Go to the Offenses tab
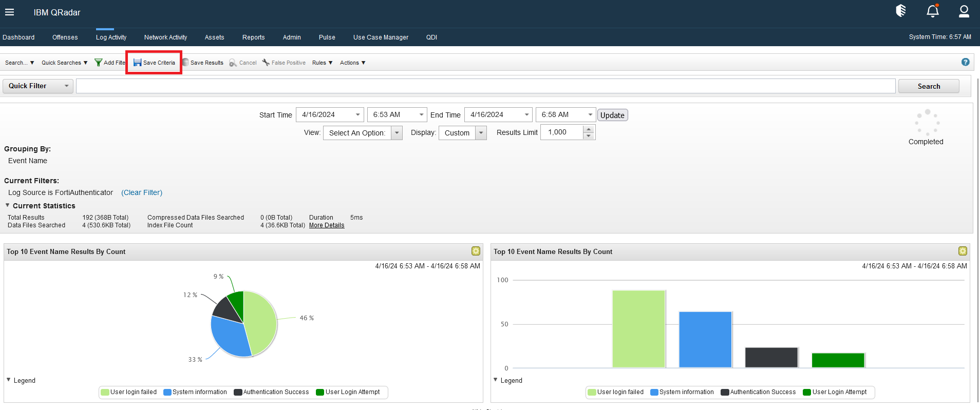 tap(65, 37)
